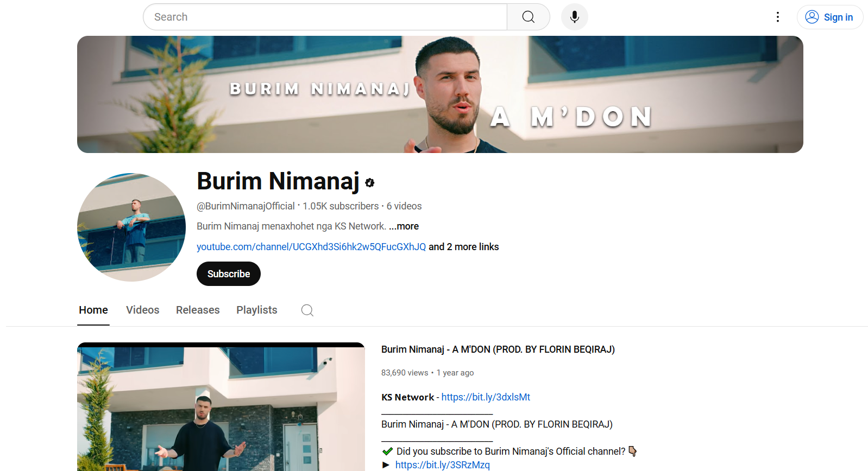Select the Playlists tab
This screenshot has width=868, height=471.
click(256, 310)
